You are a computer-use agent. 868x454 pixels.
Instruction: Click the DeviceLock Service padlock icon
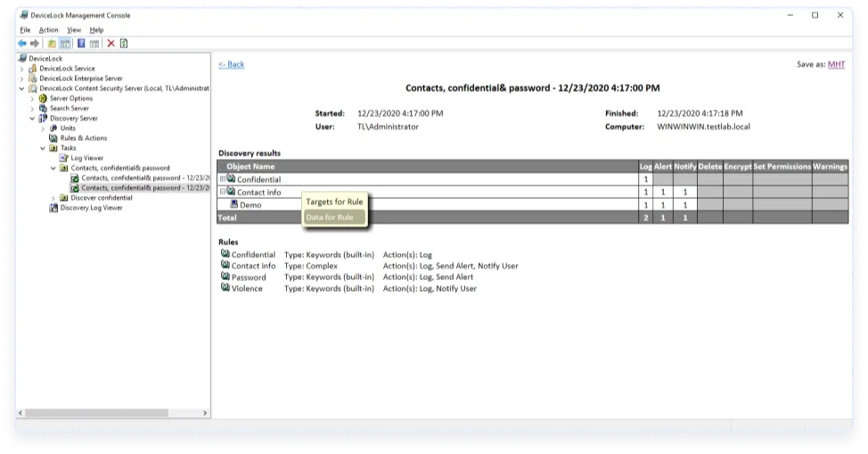coord(33,68)
